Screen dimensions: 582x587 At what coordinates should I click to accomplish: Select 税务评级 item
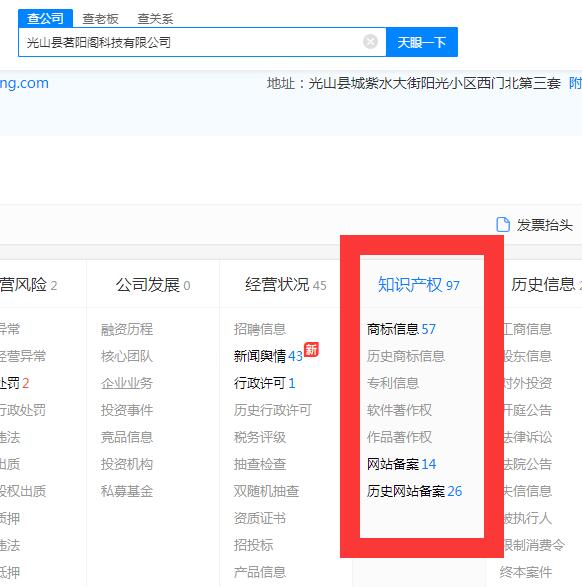[x=260, y=437]
